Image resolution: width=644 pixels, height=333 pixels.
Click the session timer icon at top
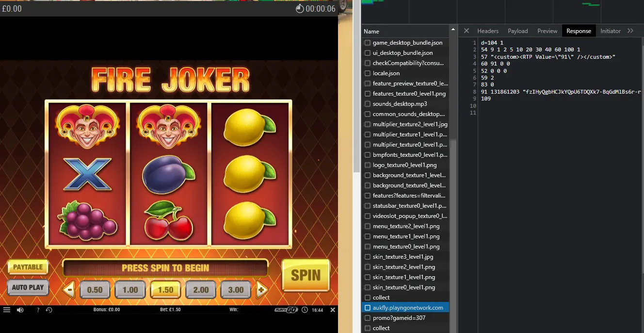pos(300,9)
